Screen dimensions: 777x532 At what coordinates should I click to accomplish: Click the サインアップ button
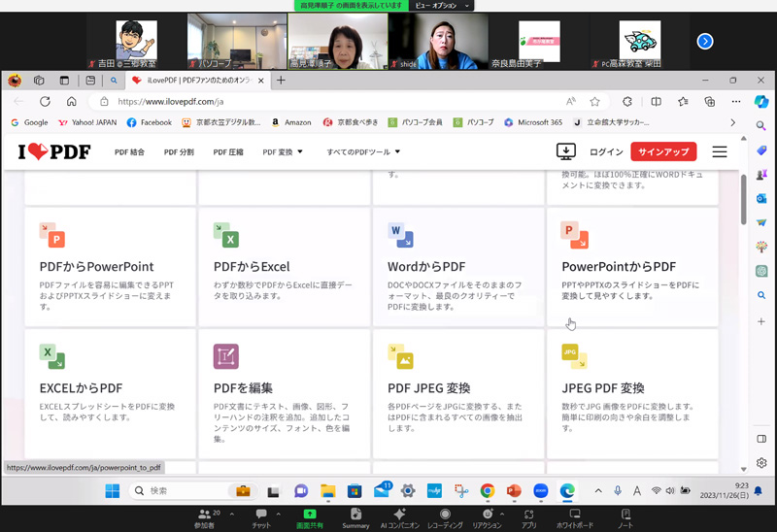[662, 151]
